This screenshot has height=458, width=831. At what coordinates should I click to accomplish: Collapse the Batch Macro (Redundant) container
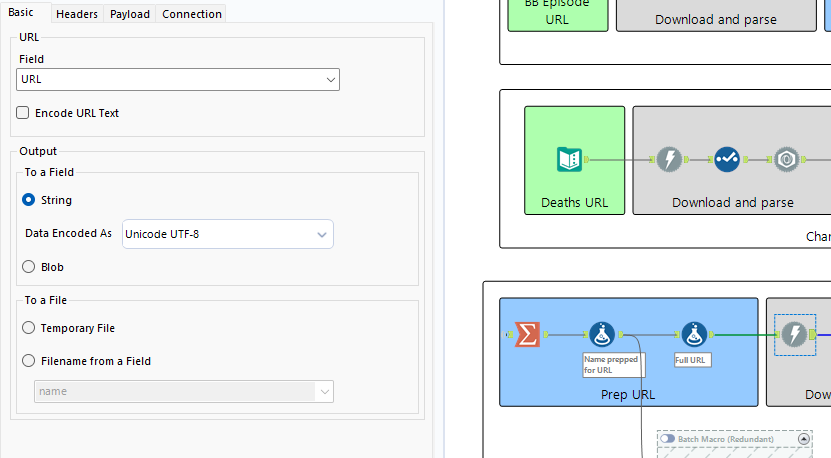(x=804, y=439)
